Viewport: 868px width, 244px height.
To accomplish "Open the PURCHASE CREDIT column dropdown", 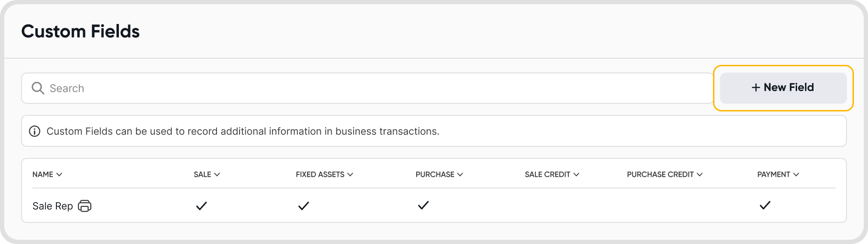I will [700, 174].
